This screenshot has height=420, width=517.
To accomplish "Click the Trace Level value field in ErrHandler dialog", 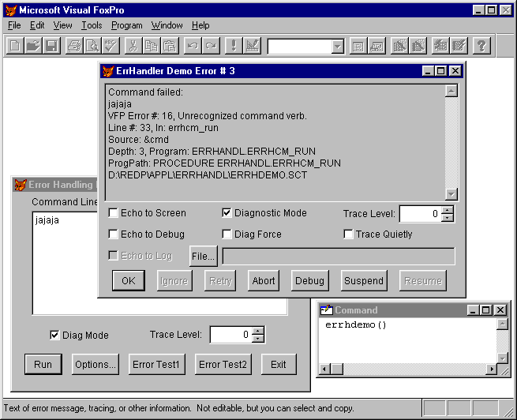I will [x=421, y=214].
